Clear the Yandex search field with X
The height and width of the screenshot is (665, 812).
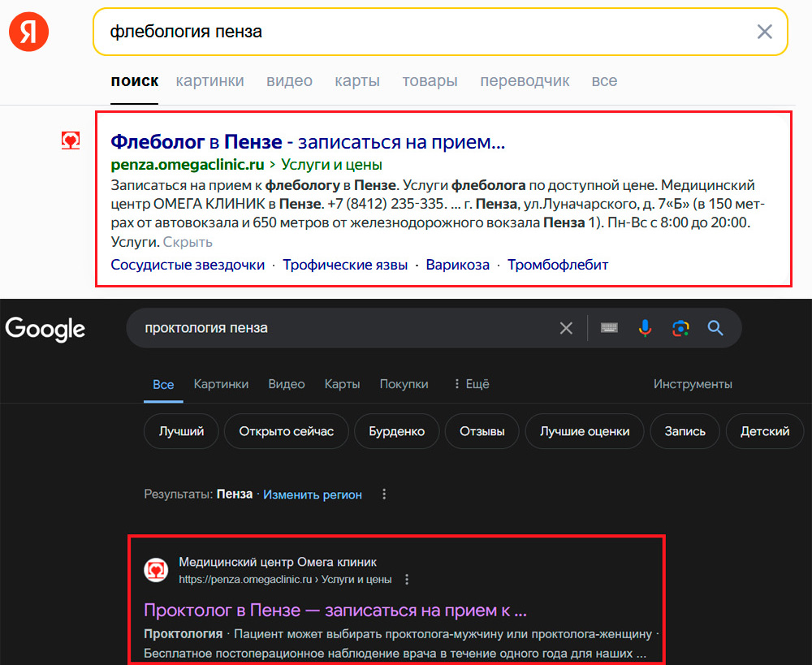[x=764, y=32]
